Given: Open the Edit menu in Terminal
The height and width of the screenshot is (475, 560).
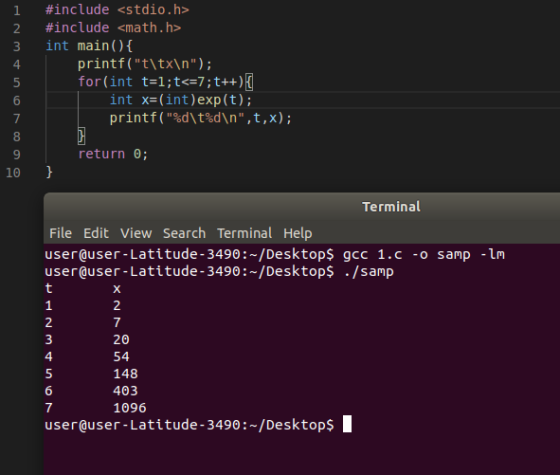Looking at the screenshot, I should click(x=96, y=233).
